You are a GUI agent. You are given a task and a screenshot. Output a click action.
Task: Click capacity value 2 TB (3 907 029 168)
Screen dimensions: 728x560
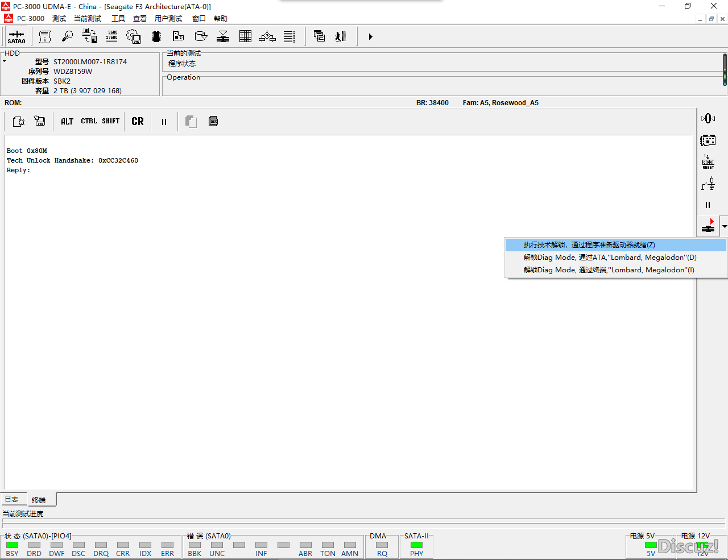(88, 91)
